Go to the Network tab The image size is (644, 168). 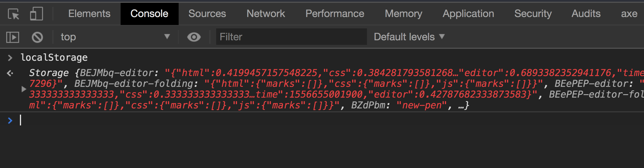point(266,14)
